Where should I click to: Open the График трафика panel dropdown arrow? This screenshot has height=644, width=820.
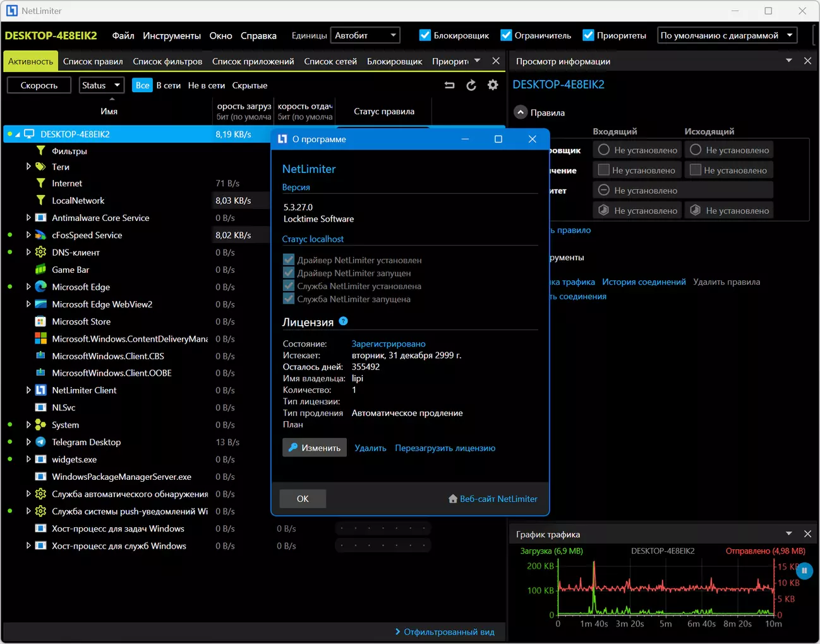click(x=788, y=534)
